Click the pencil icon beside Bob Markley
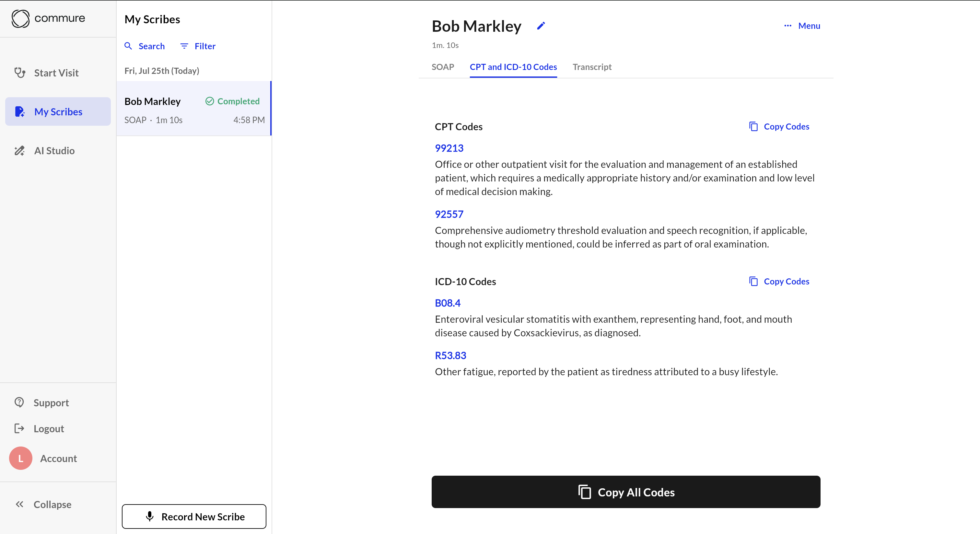The image size is (980, 534). [541, 26]
